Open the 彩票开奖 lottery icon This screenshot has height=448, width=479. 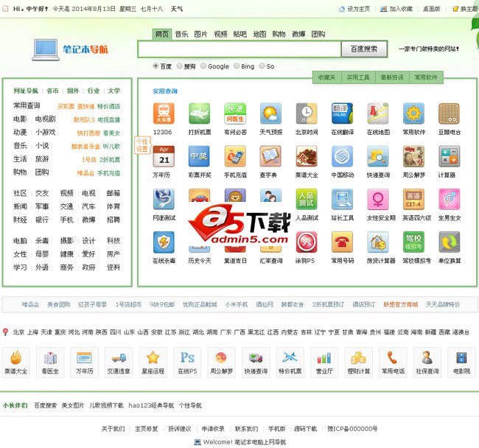(200, 156)
